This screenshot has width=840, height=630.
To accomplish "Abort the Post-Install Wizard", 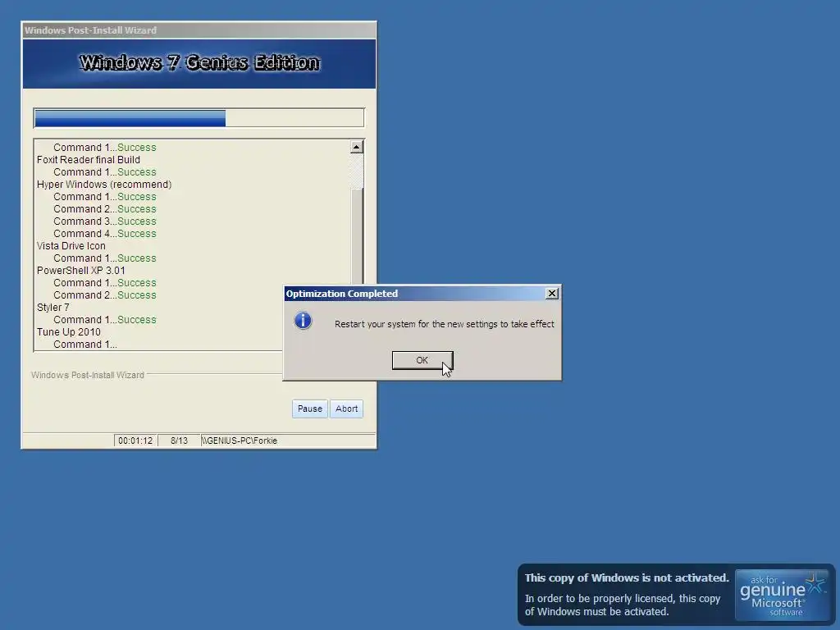I will [347, 409].
